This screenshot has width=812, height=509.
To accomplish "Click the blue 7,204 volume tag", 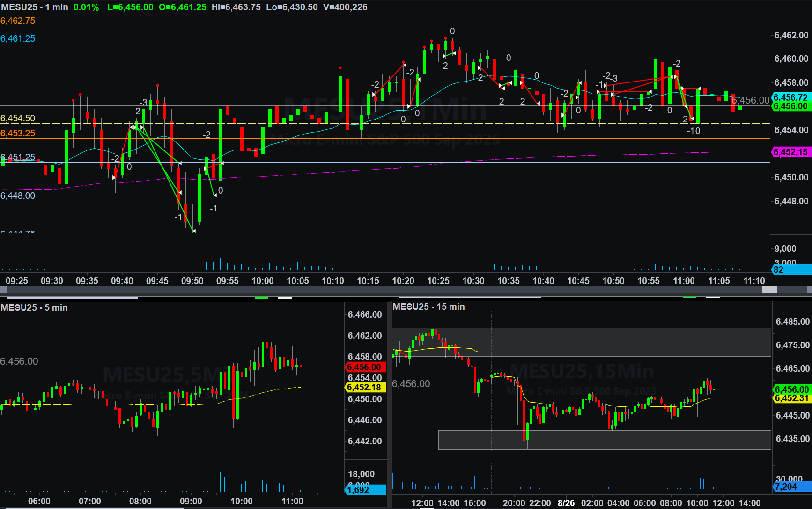I will [x=791, y=487].
